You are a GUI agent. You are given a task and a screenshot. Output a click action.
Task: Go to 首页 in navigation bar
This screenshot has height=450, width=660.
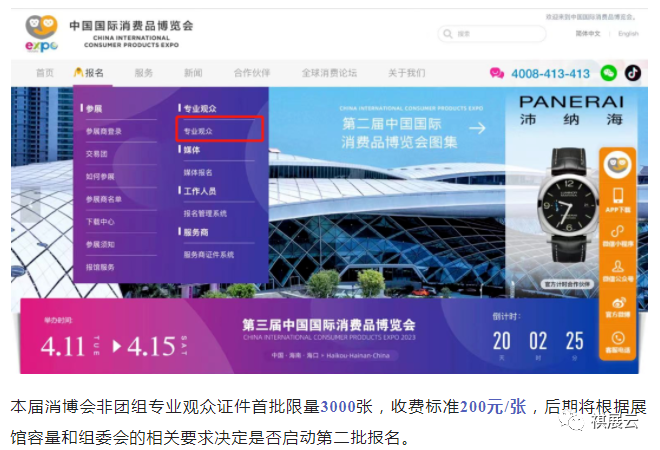pyautogui.click(x=45, y=73)
